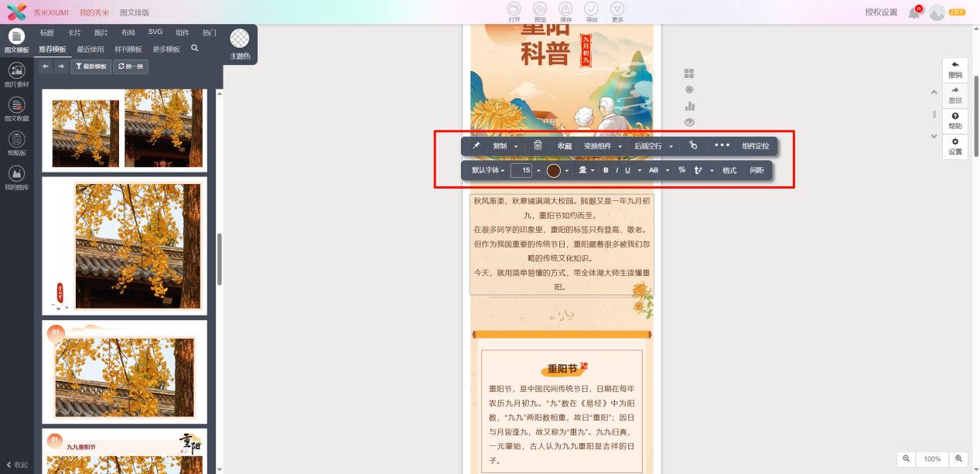Click the 换一换 refresh button
This screenshot has height=474, width=980.
[x=131, y=66]
